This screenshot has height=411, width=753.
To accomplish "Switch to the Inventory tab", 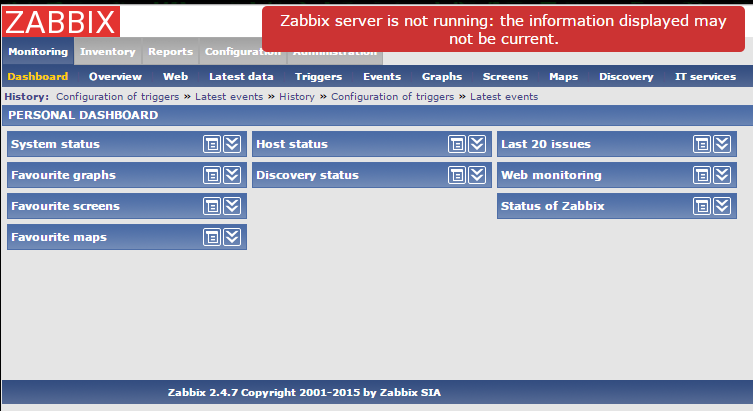I will (x=108, y=51).
